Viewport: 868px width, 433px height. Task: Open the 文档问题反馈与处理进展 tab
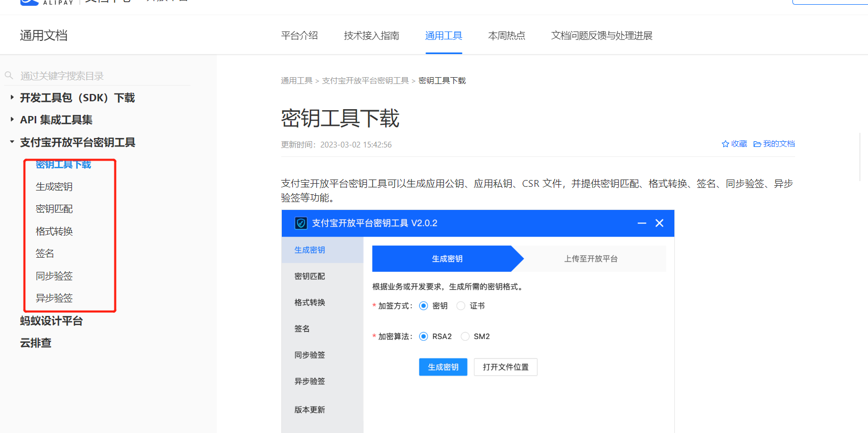(602, 36)
